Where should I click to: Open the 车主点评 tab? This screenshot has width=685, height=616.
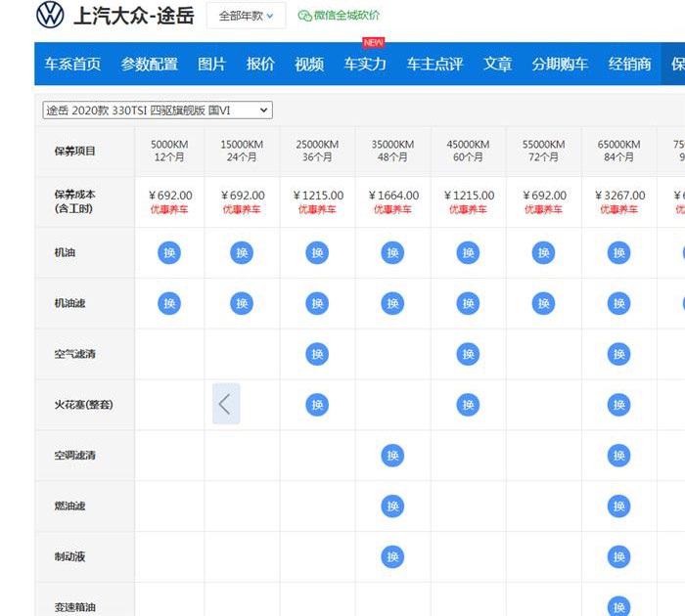point(434,65)
